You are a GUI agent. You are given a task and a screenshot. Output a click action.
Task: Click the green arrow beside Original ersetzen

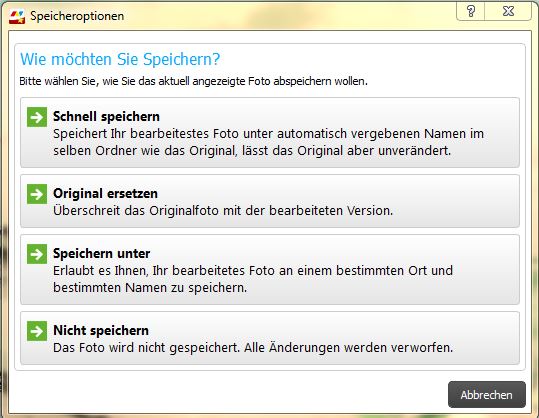[x=37, y=194]
